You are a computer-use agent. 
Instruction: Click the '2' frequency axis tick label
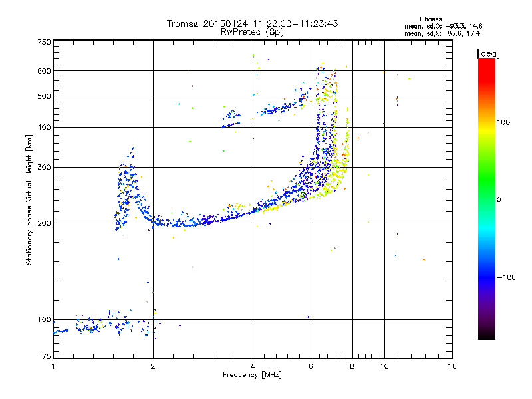[153, 366]
